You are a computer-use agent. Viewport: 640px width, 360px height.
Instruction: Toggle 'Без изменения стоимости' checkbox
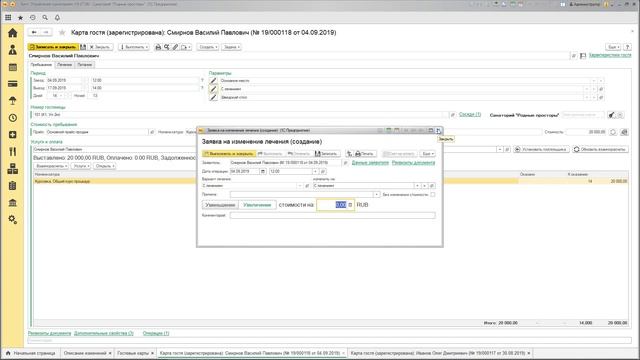[x=433, y=195]
